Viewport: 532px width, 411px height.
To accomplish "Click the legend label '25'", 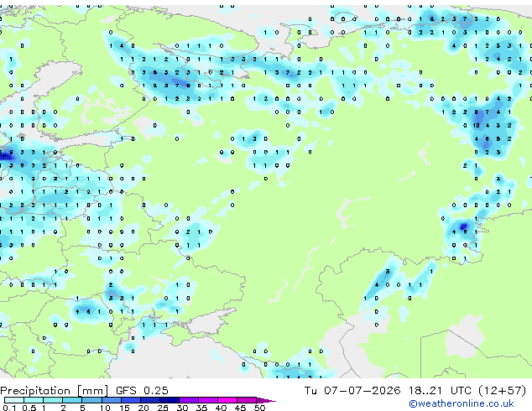I will pyautogui.click(x=163, y=408).
